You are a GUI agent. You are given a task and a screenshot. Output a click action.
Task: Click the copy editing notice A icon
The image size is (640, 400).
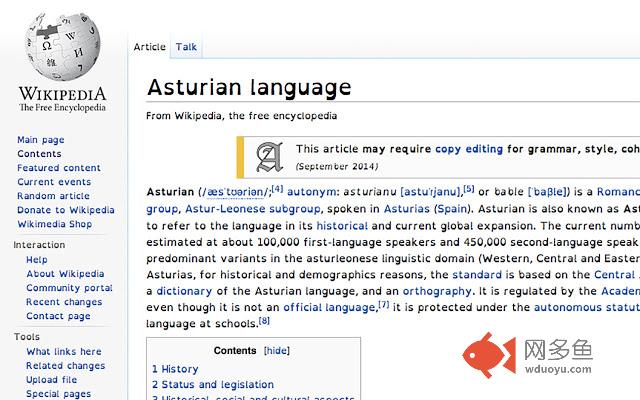[269, 157]
